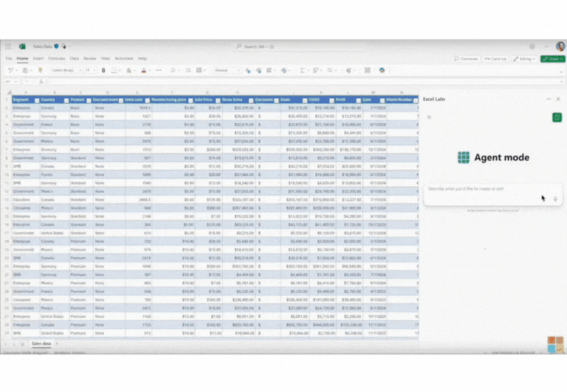567x392 pixels.
Task: Click the font color swatch with red underline
Action: pyautogui.click(x=143, y=70)
